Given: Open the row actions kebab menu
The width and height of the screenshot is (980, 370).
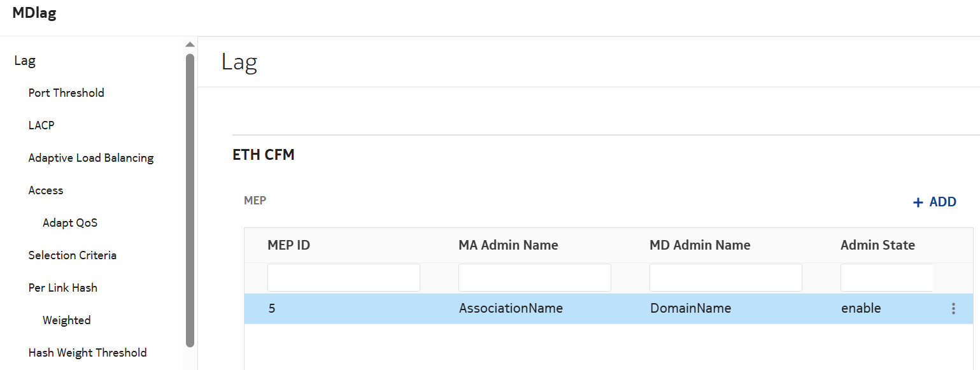Looking at the screenshot, I should pos(953,309).
